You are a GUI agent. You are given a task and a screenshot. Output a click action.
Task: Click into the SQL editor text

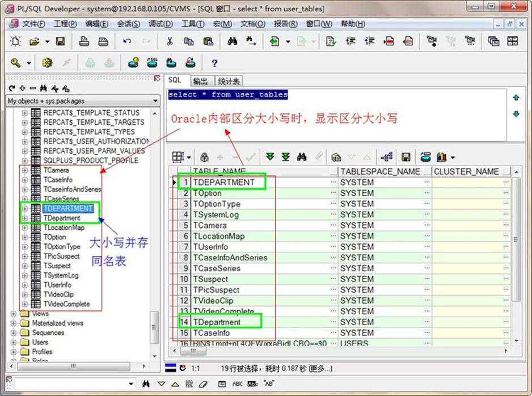pyautogui.click(x=228, y=95)
